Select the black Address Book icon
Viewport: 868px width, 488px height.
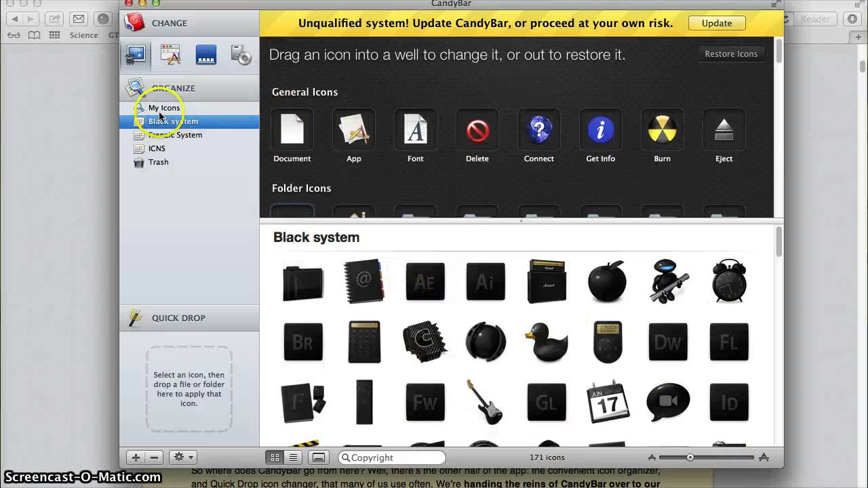[364, 281]
